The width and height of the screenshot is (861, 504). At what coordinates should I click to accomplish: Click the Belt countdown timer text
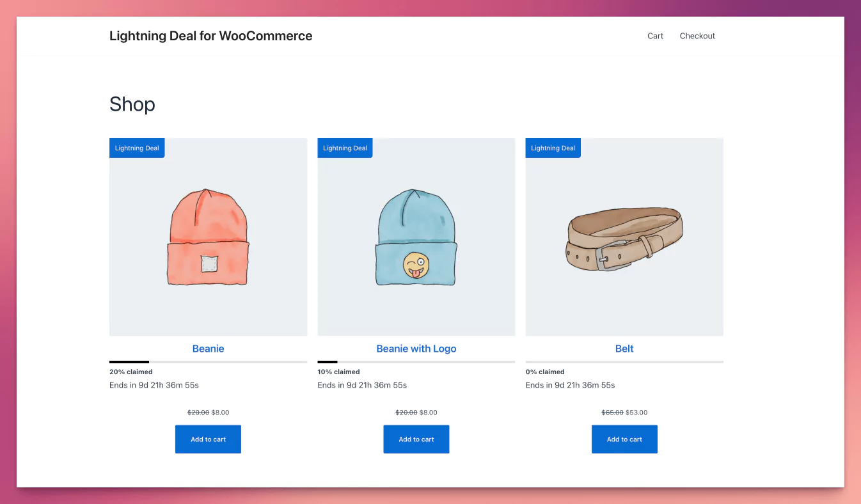[x=570, y=385]
